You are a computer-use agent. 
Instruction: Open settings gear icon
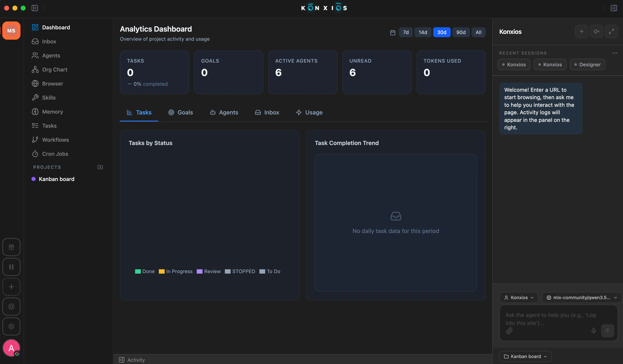[11, 326]
